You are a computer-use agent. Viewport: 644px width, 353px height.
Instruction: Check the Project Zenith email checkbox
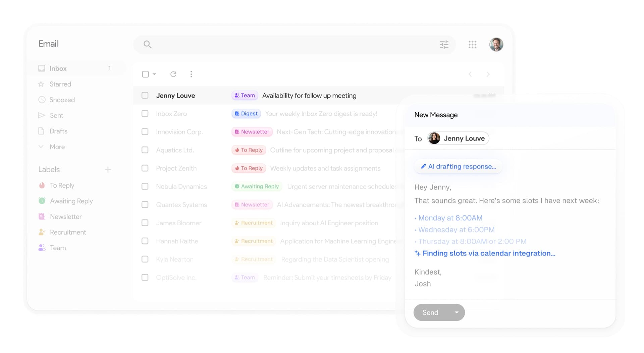click(145, 168)
